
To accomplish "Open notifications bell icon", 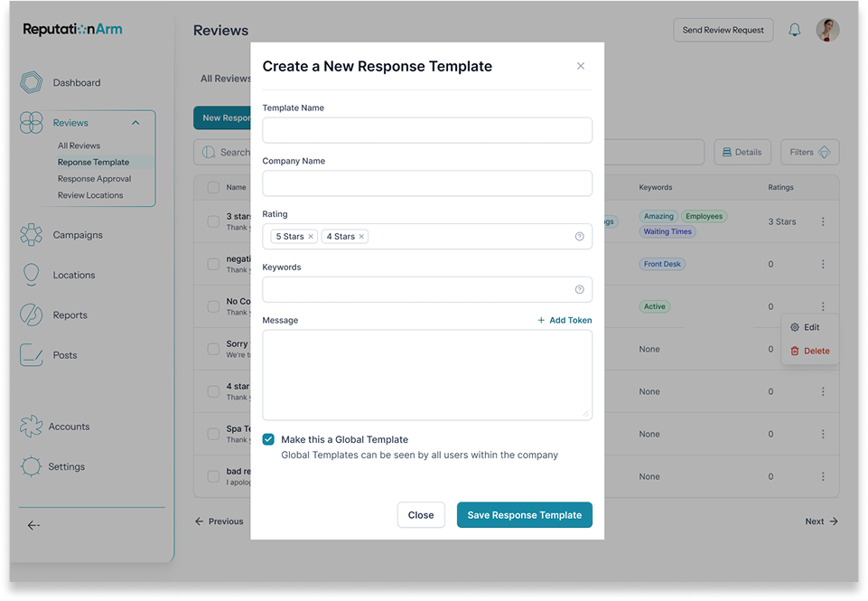I will [x=795, y=30].
